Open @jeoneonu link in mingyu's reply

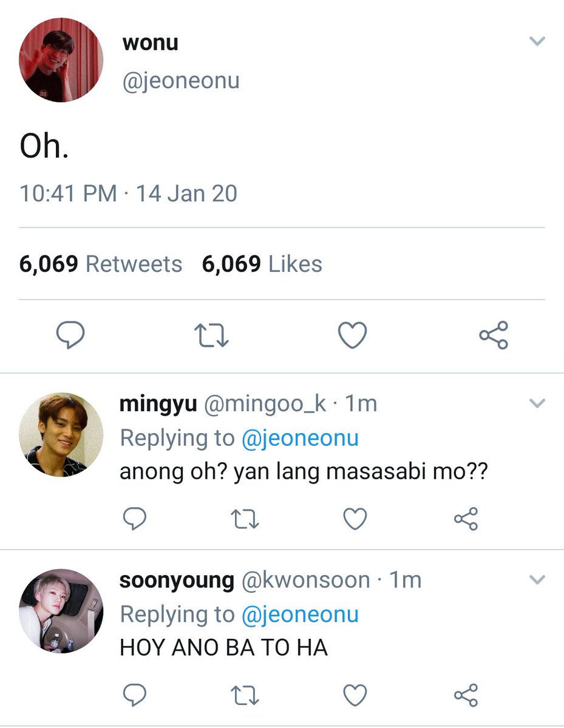(300, 438)
